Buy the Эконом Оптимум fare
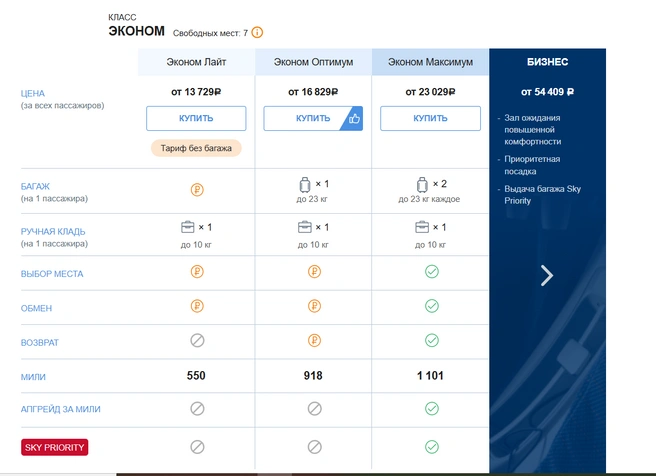Image resolution: width=656 pixels, height=476 pixels. 313,118
